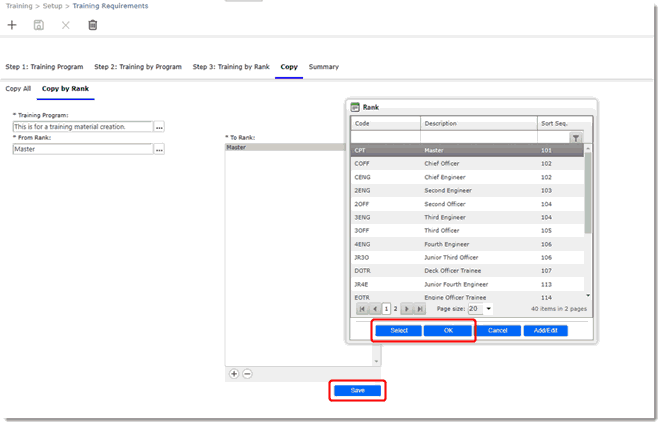Jump to the last page of Rank list
Viewport: 662px width, 426px height.
pyautogui.click(x=420, y=309)
